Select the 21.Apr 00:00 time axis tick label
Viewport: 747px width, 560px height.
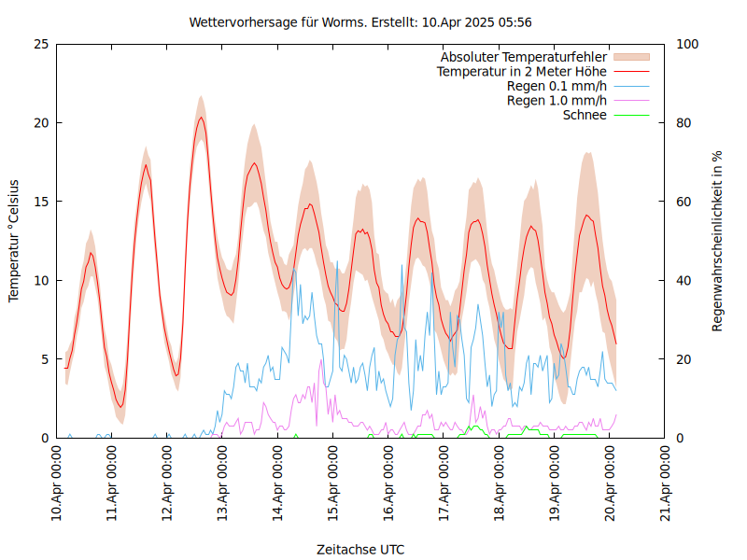click(x=666, y=485)
